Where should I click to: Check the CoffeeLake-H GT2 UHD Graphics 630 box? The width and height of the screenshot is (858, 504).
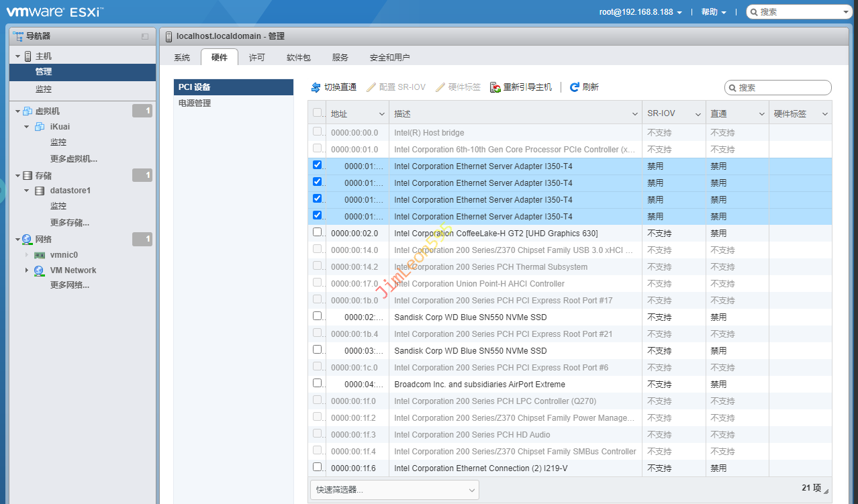click(318, 232)
